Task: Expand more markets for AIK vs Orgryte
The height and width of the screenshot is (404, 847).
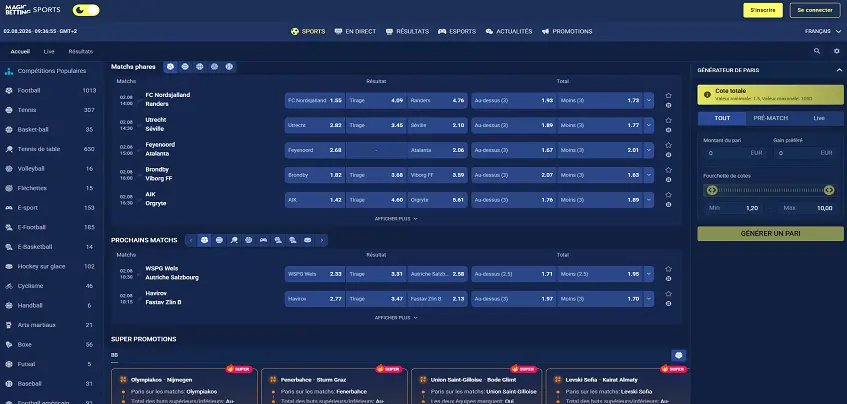Action: tap(649, 200)
